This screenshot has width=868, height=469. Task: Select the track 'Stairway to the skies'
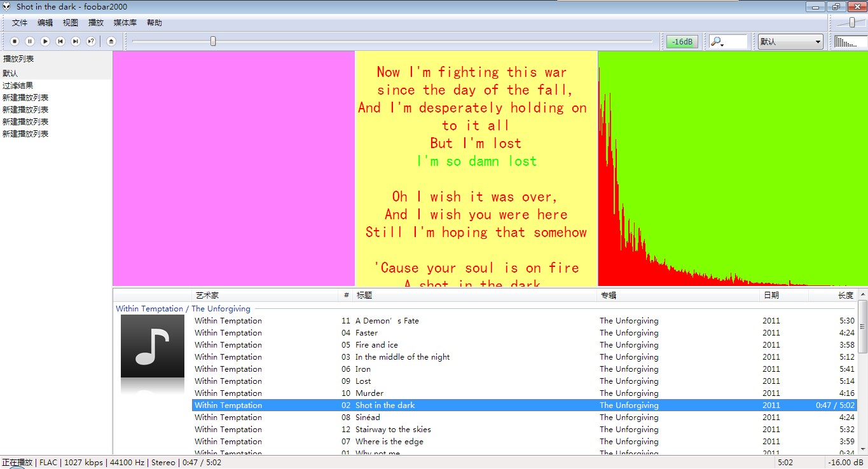pos(525,430)
